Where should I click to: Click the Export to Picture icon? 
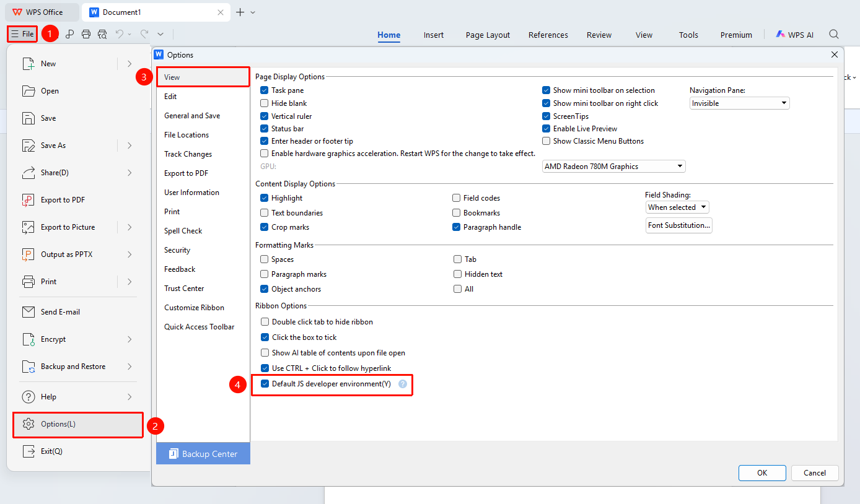point(29,227)
